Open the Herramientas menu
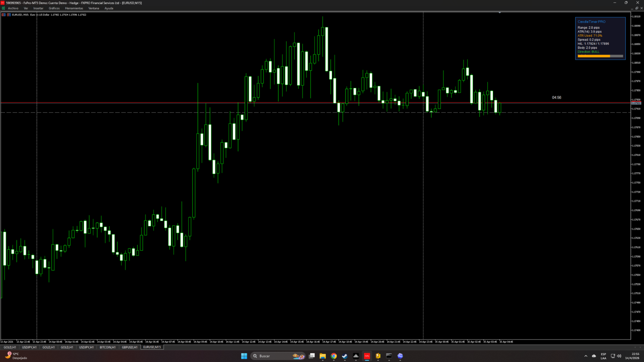644x362 pixels. (74, 8)
